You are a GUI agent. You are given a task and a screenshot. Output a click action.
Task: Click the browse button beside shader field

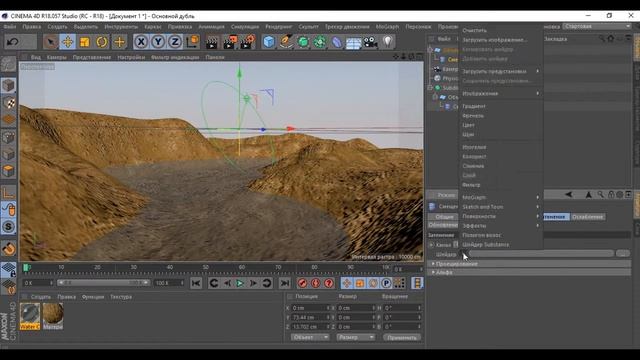(x=622, y=253)
